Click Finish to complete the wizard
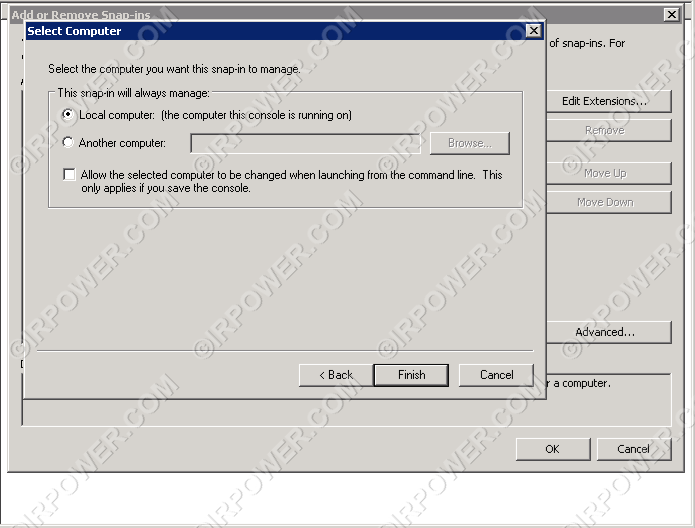695x528 pixels. point(411,375)
